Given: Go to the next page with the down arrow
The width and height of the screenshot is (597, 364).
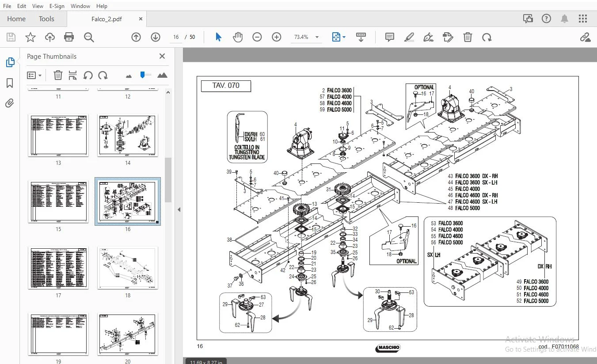Looking at the screenshot, I should 156,37.
